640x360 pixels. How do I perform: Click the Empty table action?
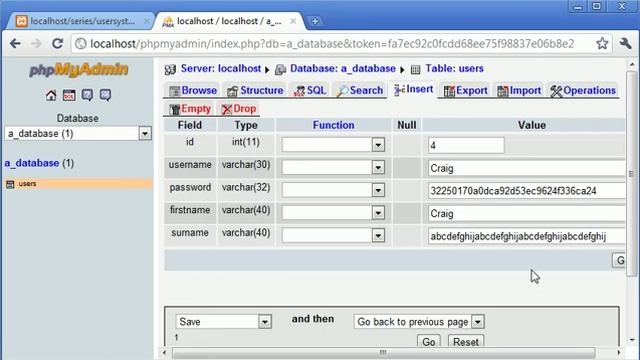[x=190, y=109]
